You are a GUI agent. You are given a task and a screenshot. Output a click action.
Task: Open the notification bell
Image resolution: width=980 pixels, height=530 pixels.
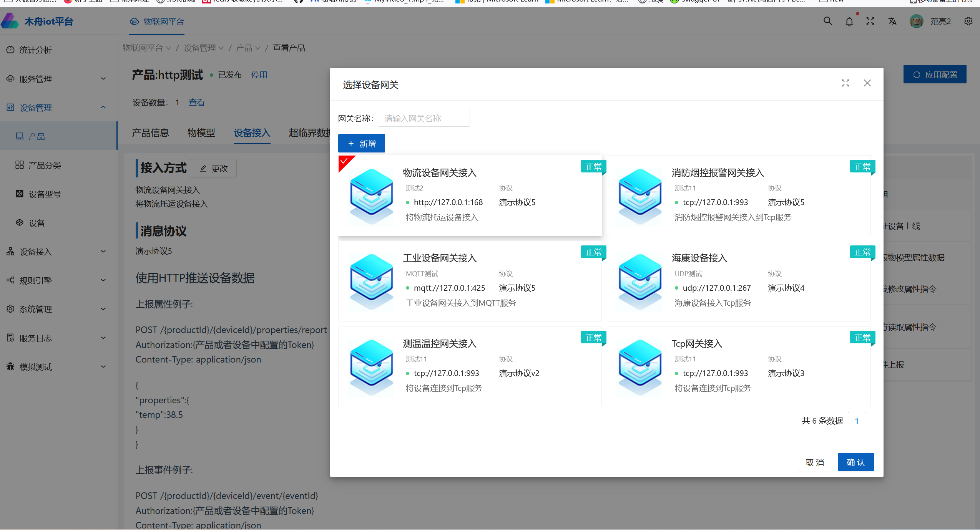pos(849,22)
